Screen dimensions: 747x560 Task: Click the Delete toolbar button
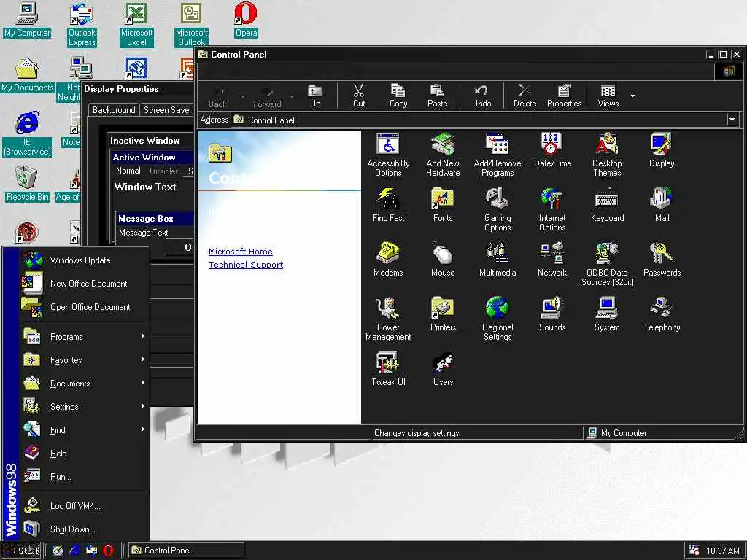pyautogui.click(x=525, y=96)
